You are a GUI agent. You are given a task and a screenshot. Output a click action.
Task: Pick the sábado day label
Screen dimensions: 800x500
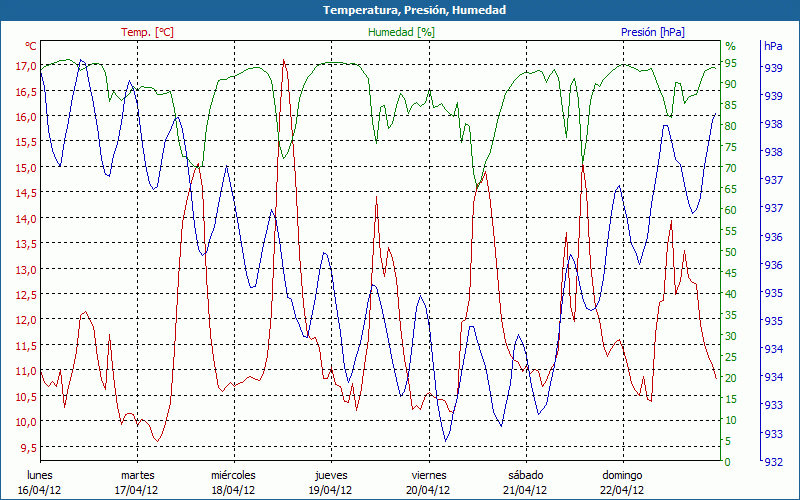click(x=525, y=475)
